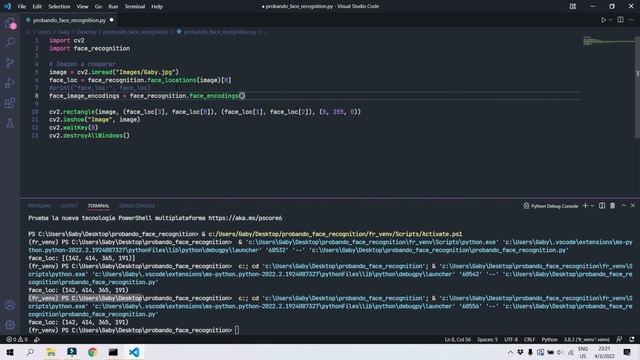Open Windows Action Center notifications
The height and width of the screenshot is (360, 640).
click(x=627, y=352)
